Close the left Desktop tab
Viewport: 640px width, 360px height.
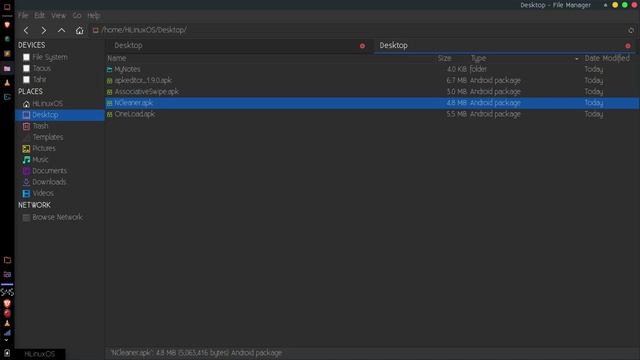click(362, 46)
